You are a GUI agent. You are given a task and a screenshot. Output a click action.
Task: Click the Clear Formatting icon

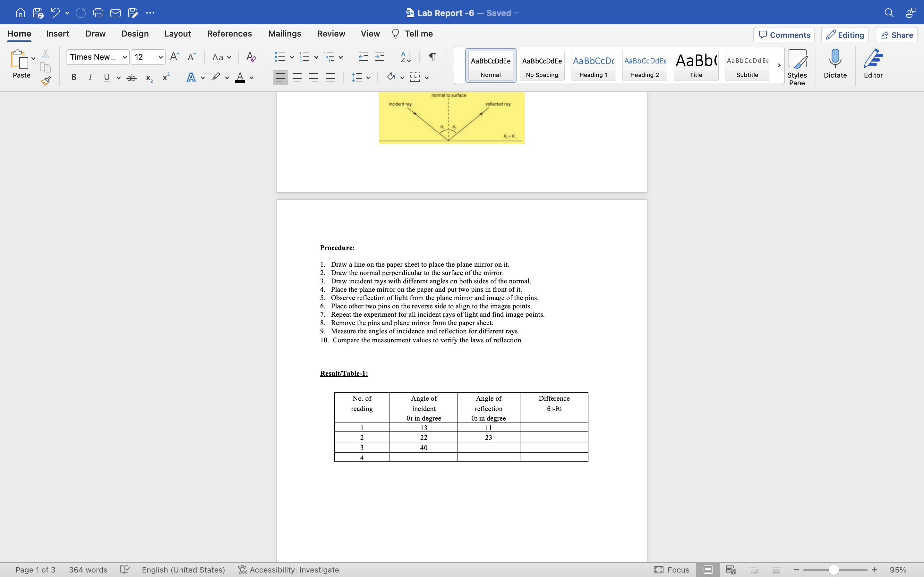point(251,57)
